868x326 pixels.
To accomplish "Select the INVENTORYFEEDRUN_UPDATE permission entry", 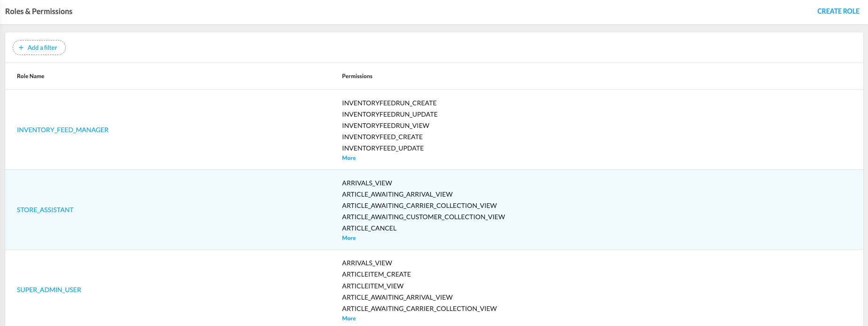I will click(389, 114).
